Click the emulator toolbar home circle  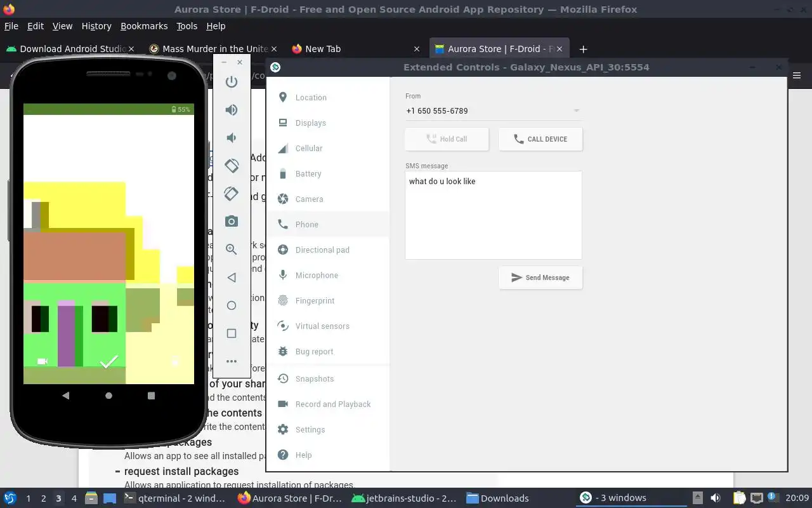232,305
